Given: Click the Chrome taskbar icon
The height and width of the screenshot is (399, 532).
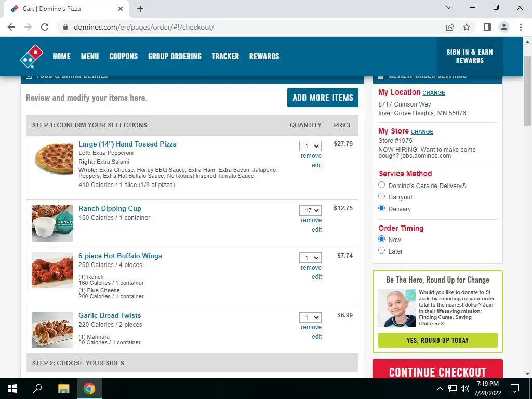Looking at the screenshot, I should click(x=89, y=389).
